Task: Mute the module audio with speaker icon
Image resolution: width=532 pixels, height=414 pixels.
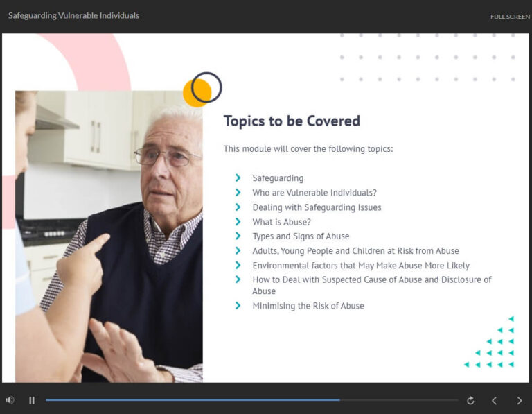Action: [10, 400]
